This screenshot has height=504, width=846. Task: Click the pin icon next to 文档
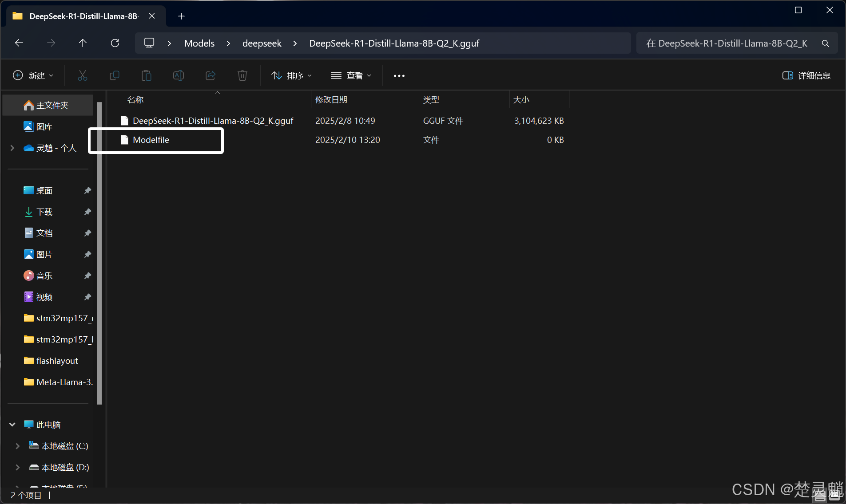(87, 233)
